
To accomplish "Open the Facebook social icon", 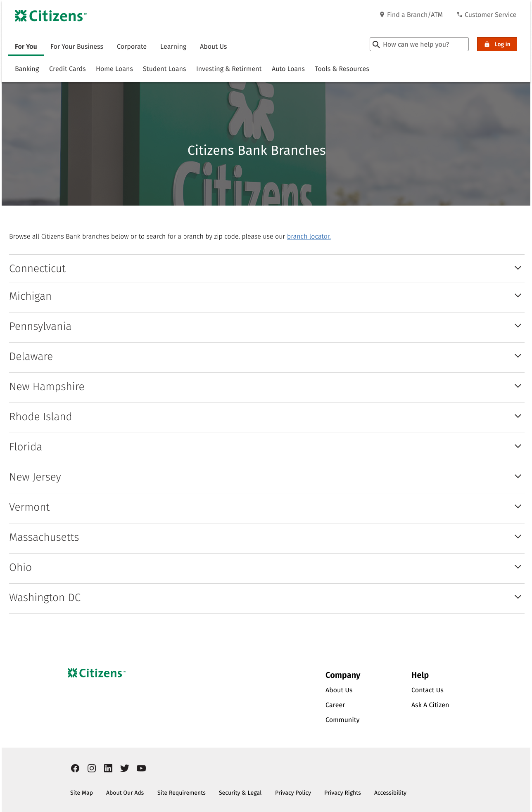I will click(x=75, y=768).
